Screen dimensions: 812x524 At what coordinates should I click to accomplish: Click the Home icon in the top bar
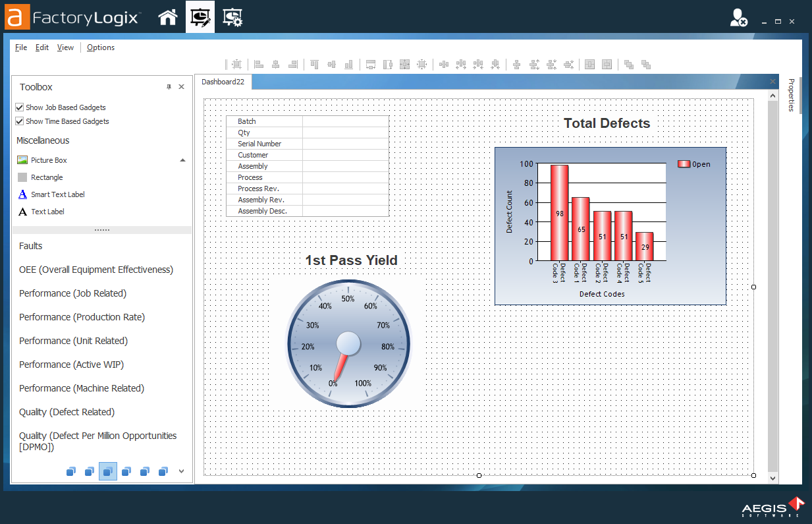click(168, 16)
